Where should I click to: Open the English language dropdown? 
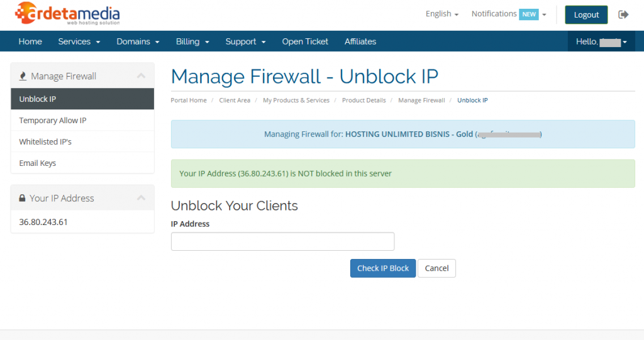pos(441,14)
